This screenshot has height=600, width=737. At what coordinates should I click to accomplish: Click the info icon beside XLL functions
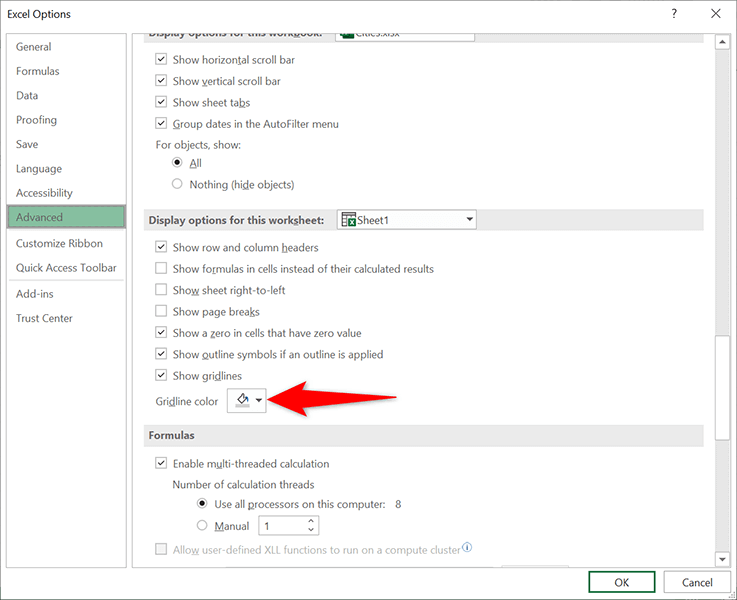(467, 547)
